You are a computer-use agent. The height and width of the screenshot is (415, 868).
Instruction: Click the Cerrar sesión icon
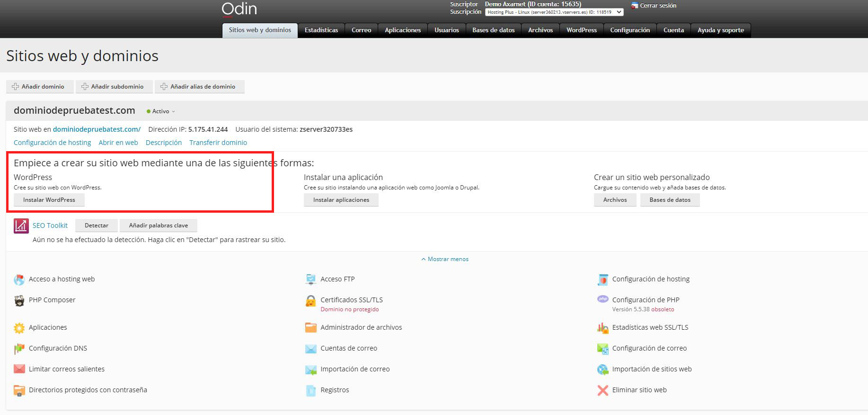(635, 6)
